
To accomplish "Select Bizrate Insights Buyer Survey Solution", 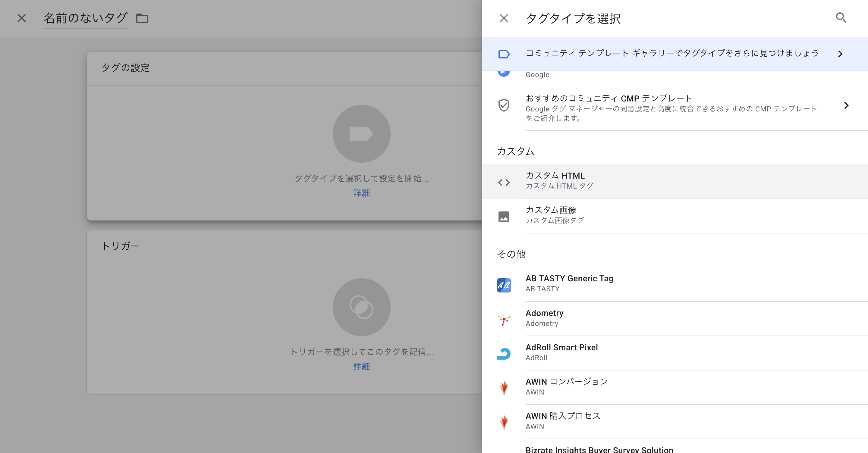I will point(675,446).
